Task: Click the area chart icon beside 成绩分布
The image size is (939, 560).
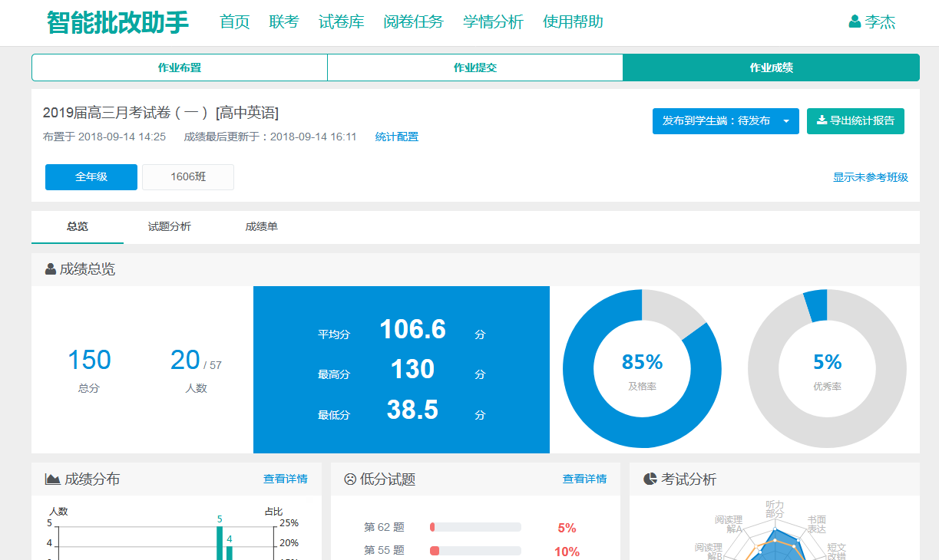Action: tap(52, 479)
